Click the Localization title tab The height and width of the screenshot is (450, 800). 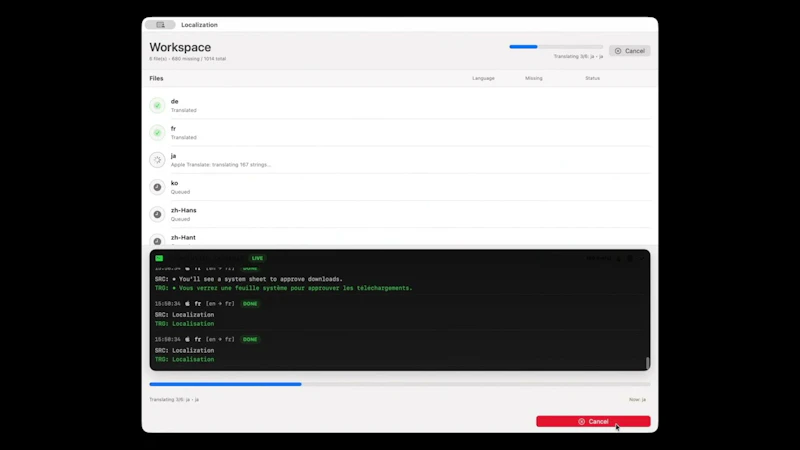(x=199, y=24)
